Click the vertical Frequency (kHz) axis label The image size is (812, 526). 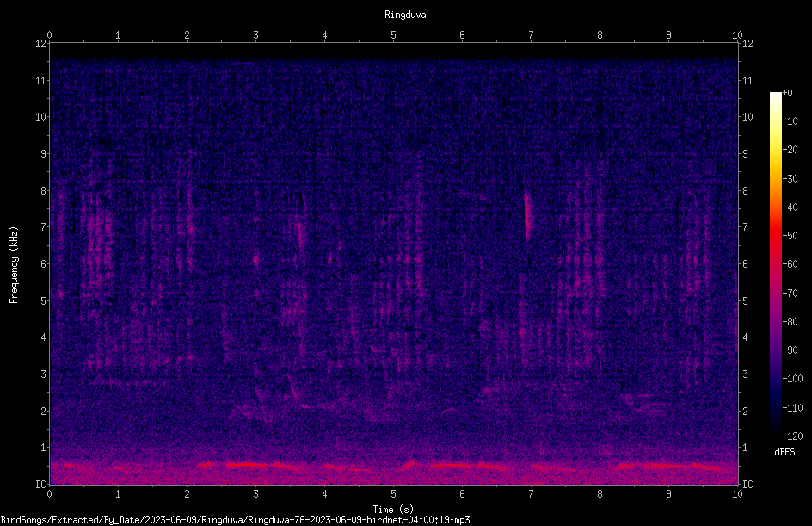click(x=14, y=265)
